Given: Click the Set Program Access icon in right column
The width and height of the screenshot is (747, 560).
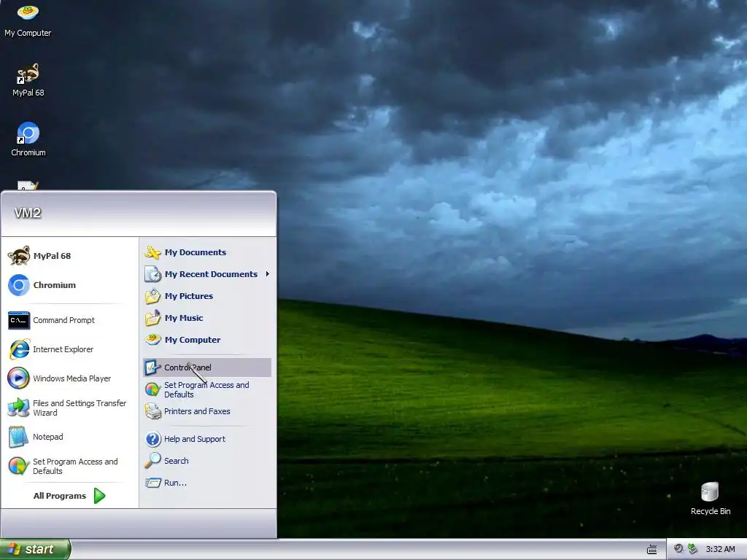Looking at the screenshot, I should point(153,389).
